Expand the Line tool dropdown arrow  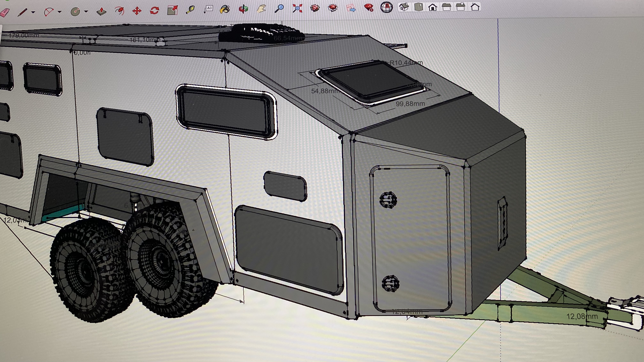tap(33, 12)
